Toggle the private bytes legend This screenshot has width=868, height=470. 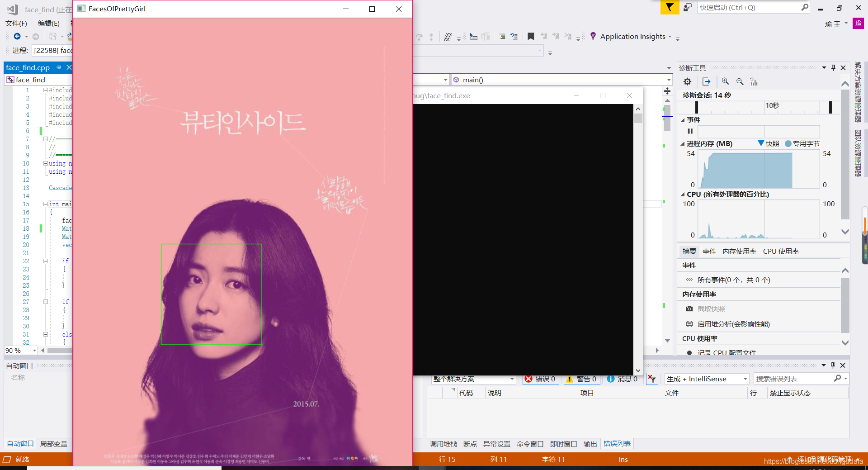[788, 143]
